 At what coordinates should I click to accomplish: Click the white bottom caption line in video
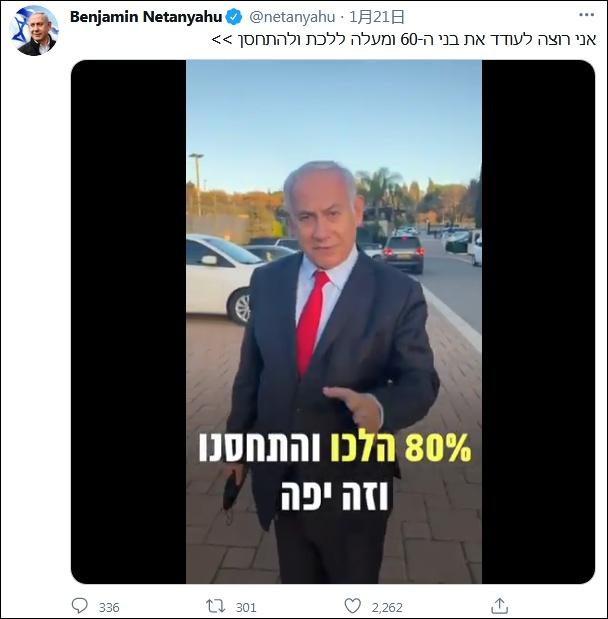point(334,496)
